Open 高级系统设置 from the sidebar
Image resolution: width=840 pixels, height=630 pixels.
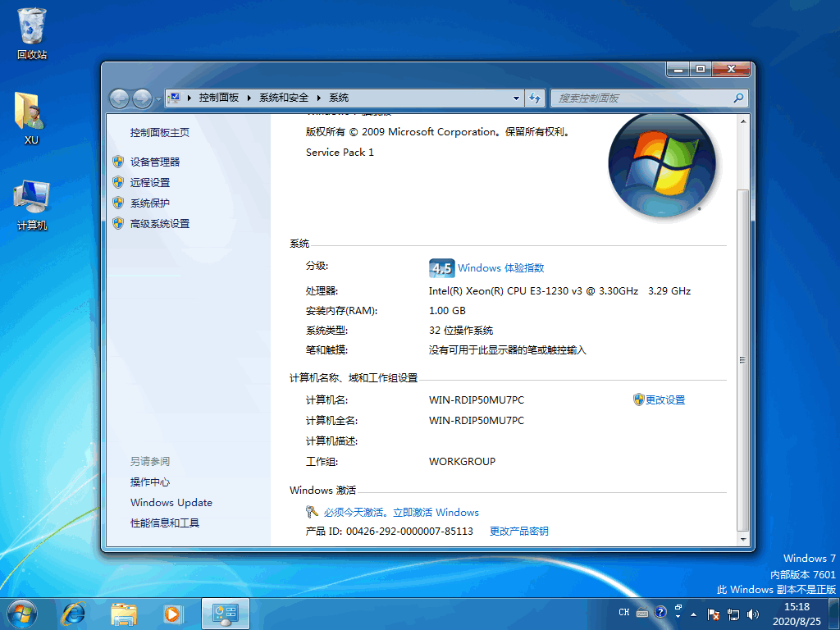pos(160,223)
